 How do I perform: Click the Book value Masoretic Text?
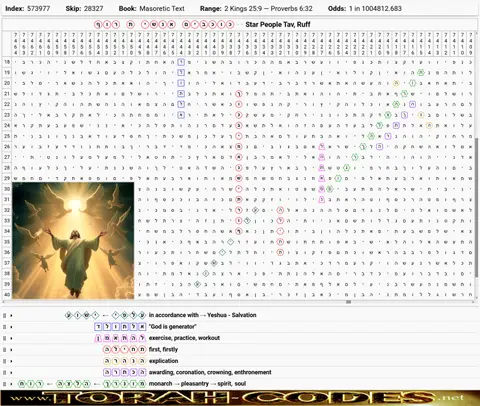[162, 9]
